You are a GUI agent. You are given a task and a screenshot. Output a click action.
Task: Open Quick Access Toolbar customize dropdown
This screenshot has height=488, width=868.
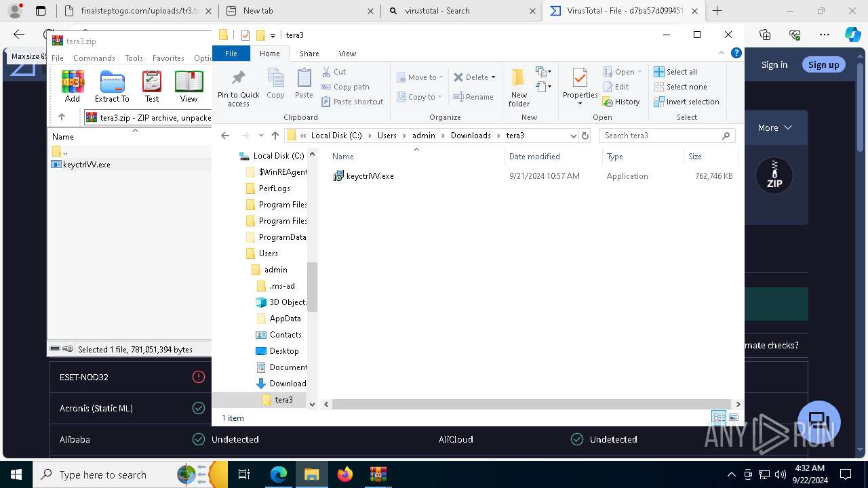[x=273, y=35]
